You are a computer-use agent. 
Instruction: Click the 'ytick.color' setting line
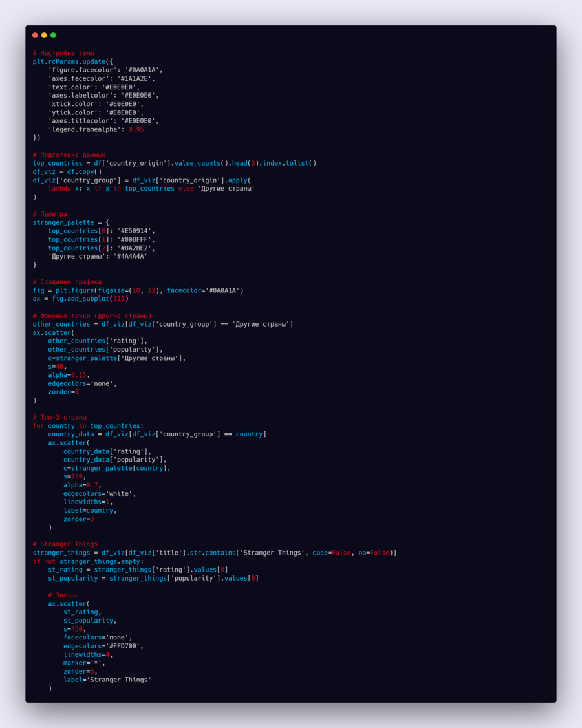[96, 112]
